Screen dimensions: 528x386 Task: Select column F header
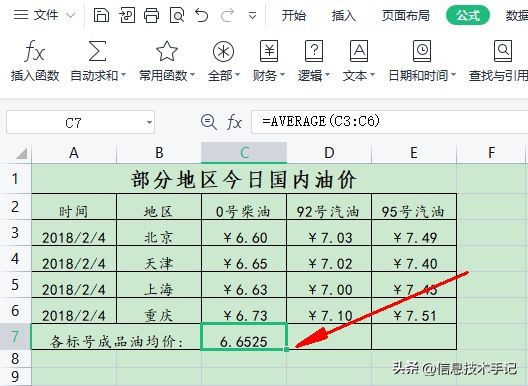tap(491, 153)
